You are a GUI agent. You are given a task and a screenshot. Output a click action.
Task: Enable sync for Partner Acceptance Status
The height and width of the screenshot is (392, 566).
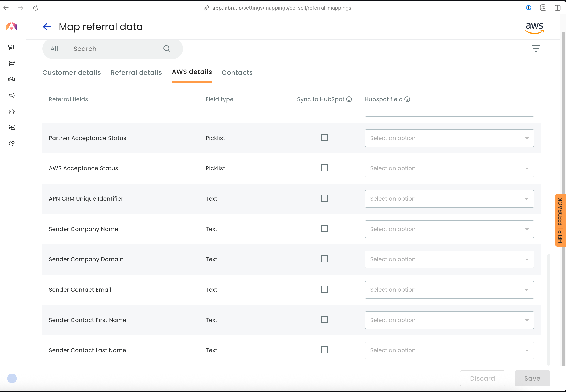(x=324, y=138)
